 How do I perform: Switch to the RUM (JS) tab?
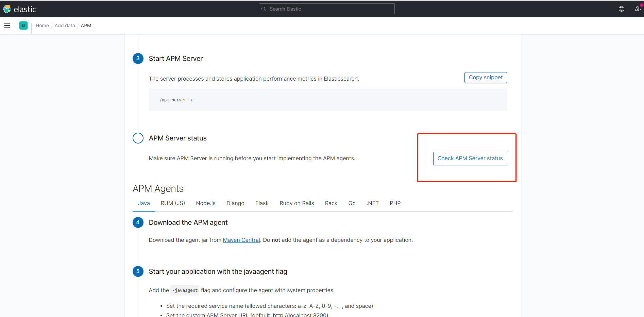tap(173, 203)
